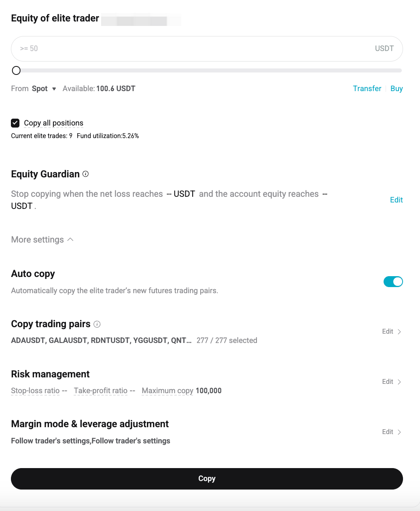The height and width of the screenshot is (511, 420).
Task: Click the Take-profit ratio label
Action: [100, 390]
